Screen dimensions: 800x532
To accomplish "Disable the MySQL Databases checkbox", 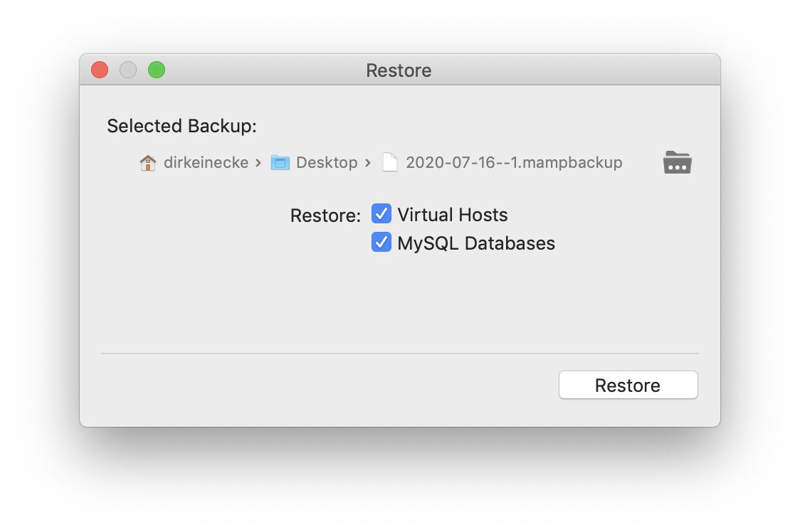I will point(381,242).
